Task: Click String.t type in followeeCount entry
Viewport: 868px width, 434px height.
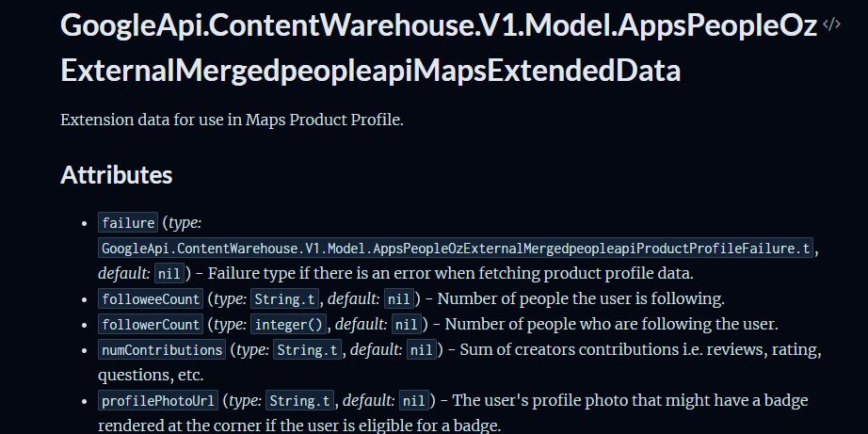Action: click(x=286, y=299)
